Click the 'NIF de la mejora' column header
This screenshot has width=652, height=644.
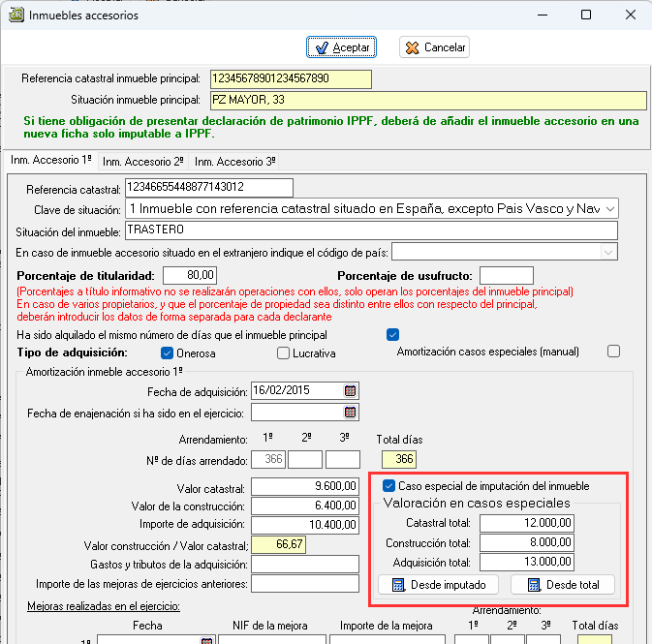[x=270, y=626]
